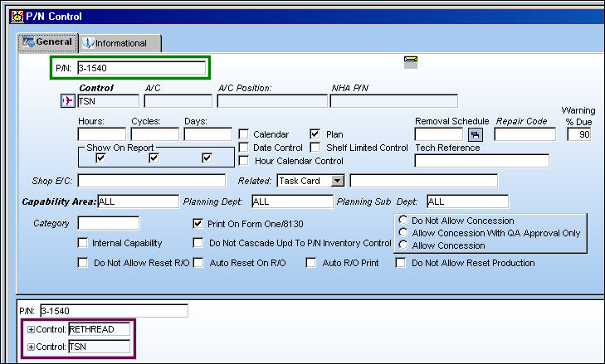Focus the Planning Dept field

(292, 201)
